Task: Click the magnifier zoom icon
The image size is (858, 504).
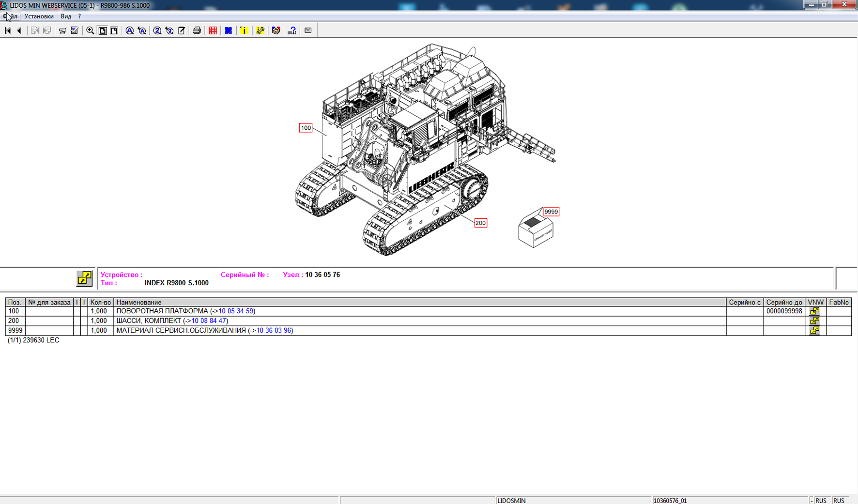Action: tap(90, 31)
